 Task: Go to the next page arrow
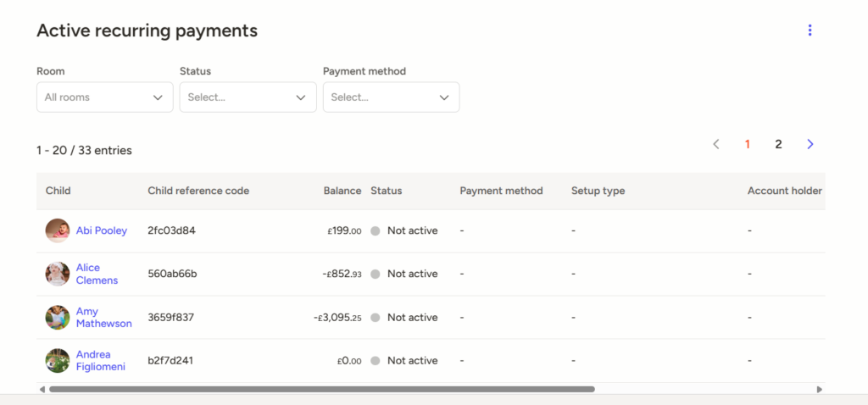(810, 144)
